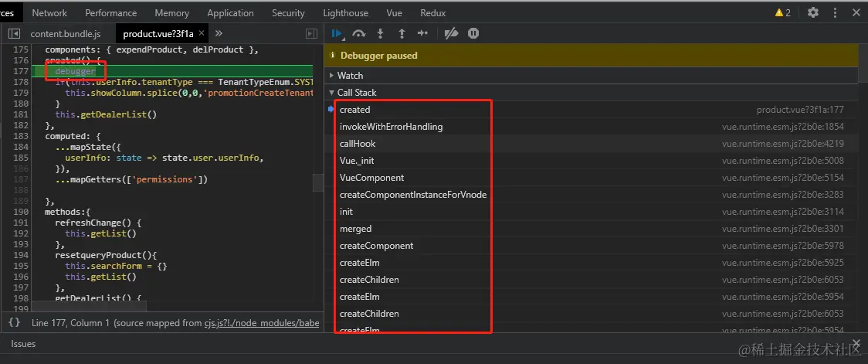Switch to the Performance tab
The height and width of the screenshot is (364, 868).
[110, 12]
